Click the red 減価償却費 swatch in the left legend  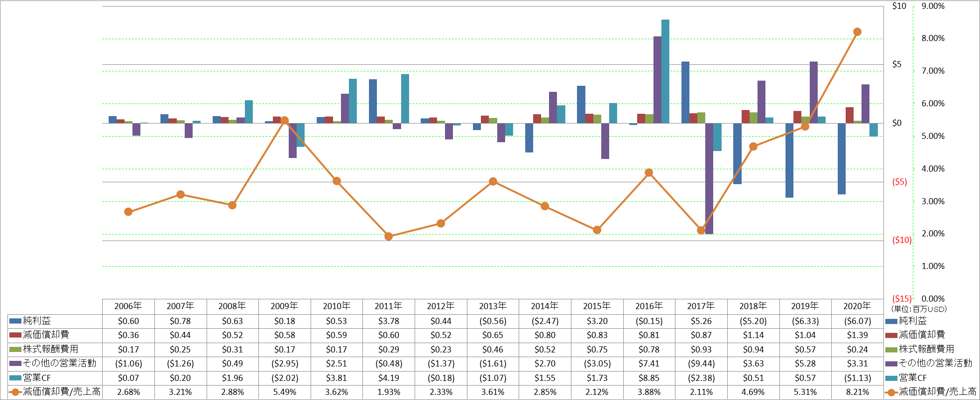tap(15, 335)
